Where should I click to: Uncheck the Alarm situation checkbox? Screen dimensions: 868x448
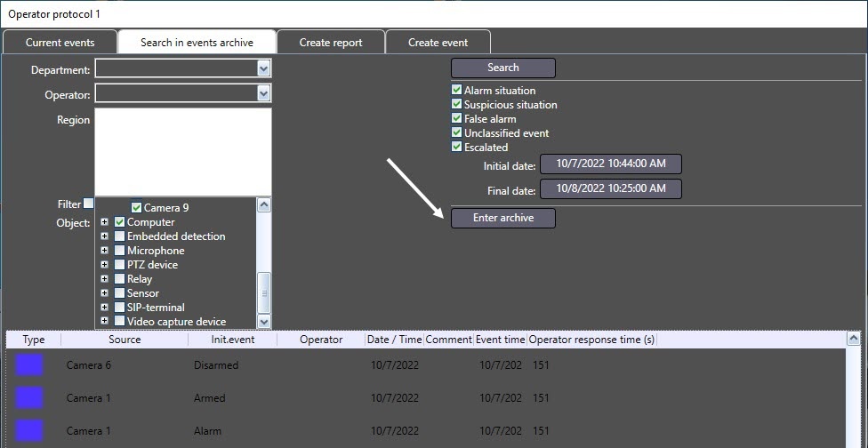(456, 91)
